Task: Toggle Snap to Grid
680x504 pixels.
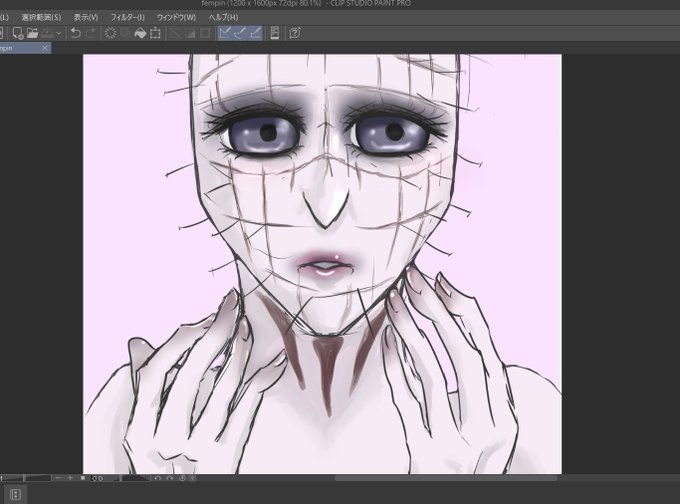Action: (x=255, y=33)
